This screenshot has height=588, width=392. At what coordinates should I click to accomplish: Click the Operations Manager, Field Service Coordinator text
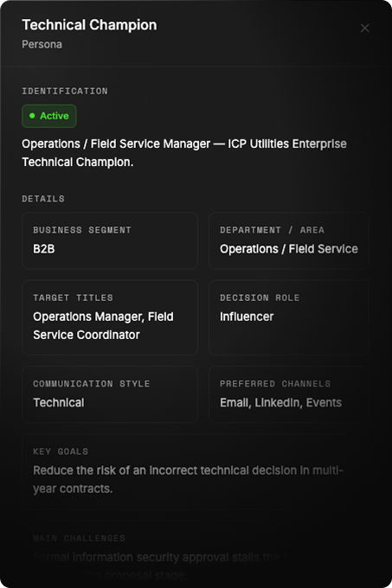[x=103, y=325]
